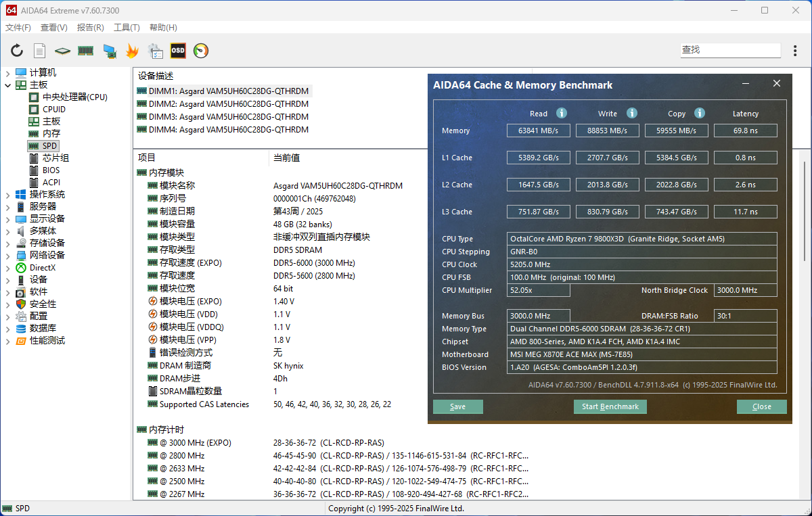
Task: Open the 工具(T) menu
Action: click(x=127, y=28)
